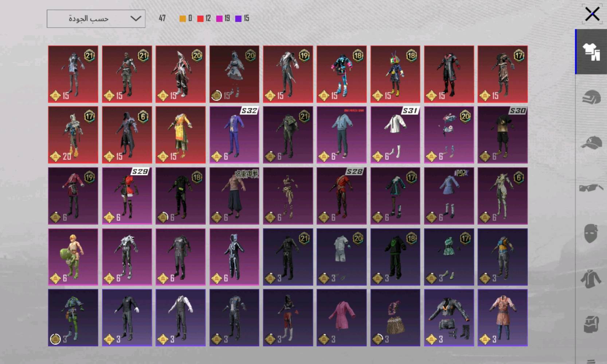Select the backpack category icon

(x=591, y=324)
